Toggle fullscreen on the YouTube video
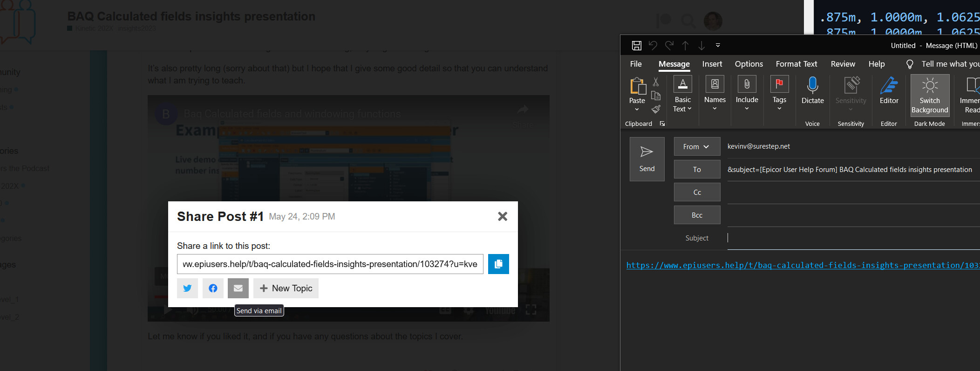The height and width of the screenshot is (371, 980). click(531, 309)
